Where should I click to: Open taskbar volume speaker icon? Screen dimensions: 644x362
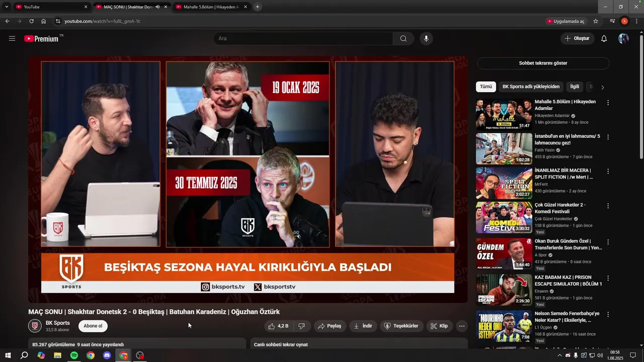tap(600, 355)
